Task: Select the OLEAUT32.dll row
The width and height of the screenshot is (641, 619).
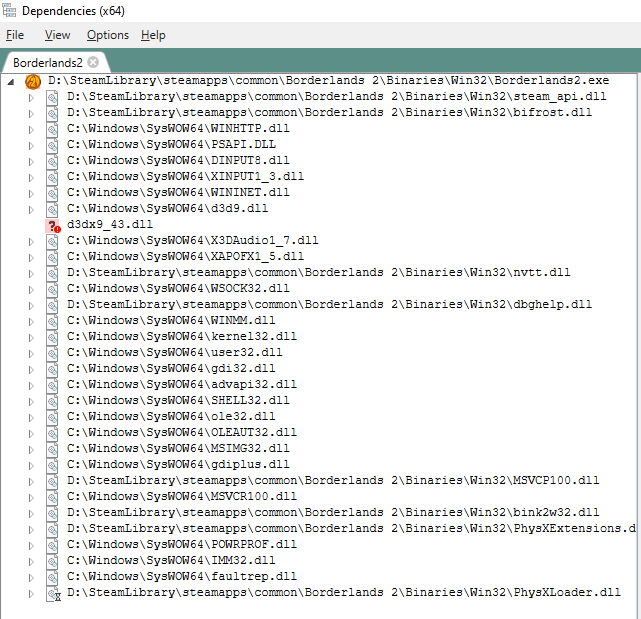Action: 182,432
